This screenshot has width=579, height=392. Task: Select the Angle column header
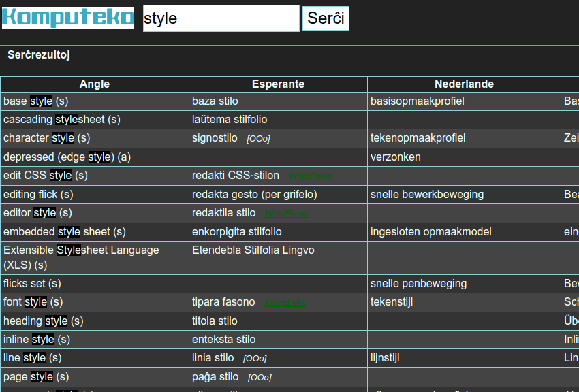(x=95, y=84)
